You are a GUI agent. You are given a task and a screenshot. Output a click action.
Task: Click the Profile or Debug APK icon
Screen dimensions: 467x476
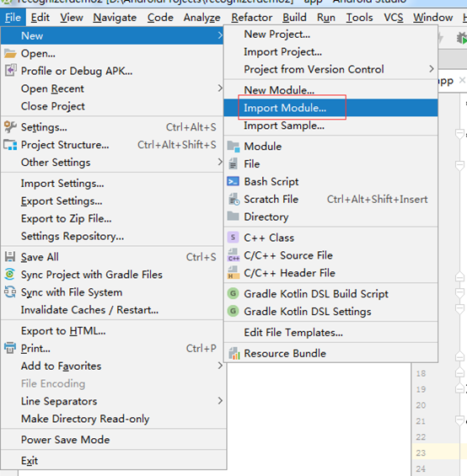click(x=10, y=71)
